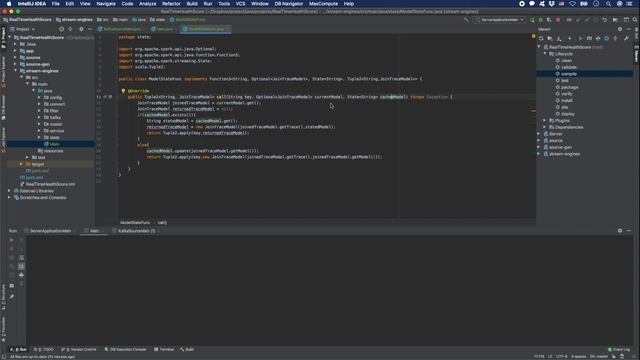Expand the target folder in Project tree
Viewport: 640px width, 360px height.
point(22,164)
